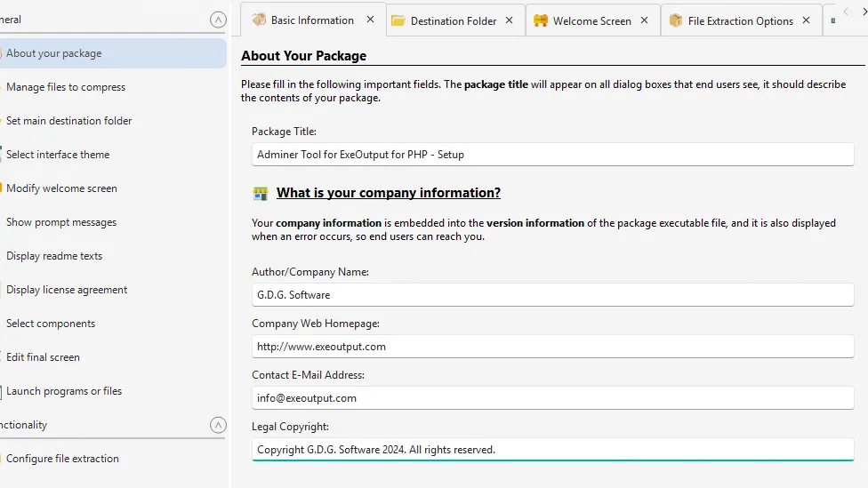Close the Basic Information tab
Image resolution: width=868 pixels, height=488 pixels.
coord(370,20)
